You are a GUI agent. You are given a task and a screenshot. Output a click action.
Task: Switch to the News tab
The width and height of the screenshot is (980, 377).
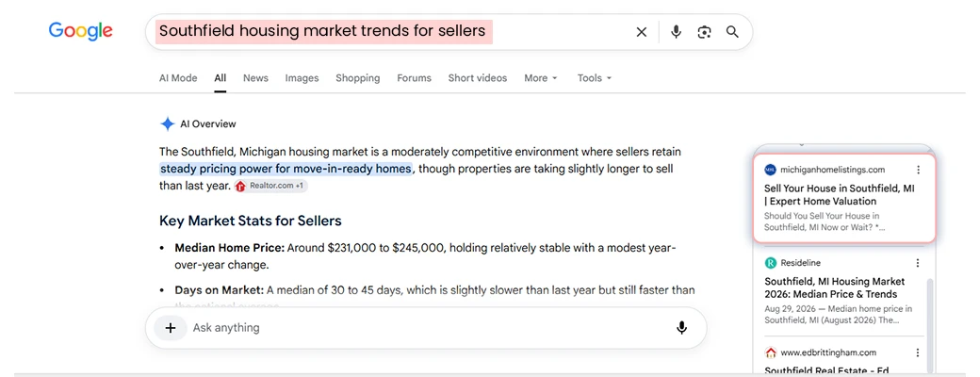click(255, 78)
